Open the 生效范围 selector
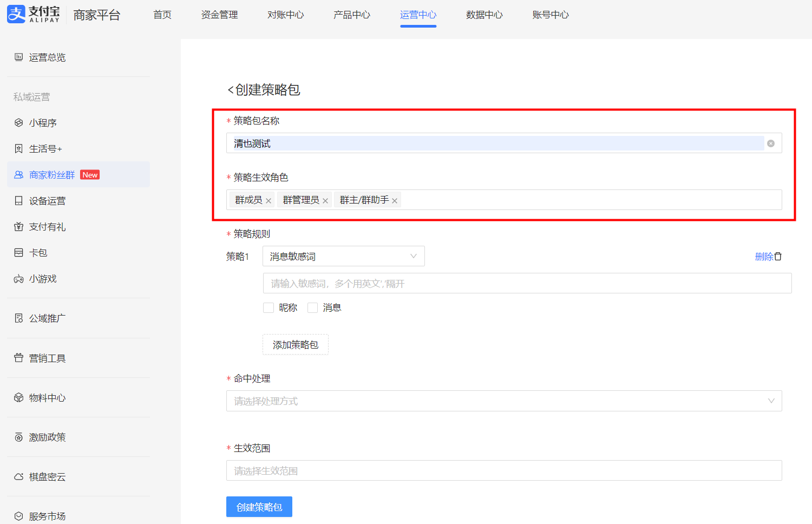This screenshot has height=524, width=812. click(x=503, y=470)
